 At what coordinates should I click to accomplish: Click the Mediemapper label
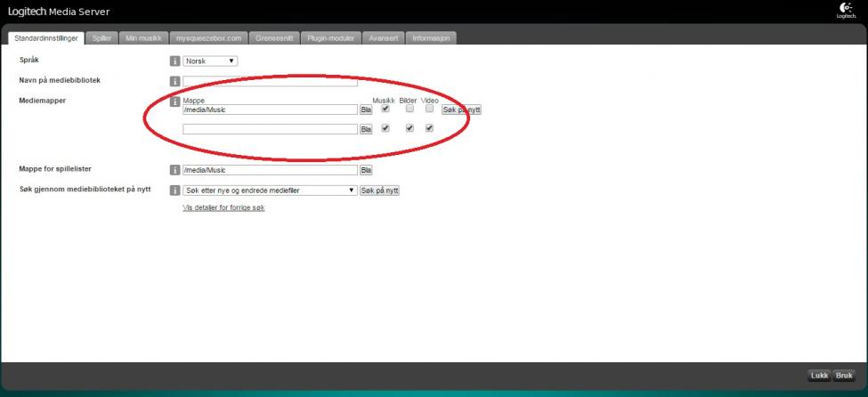point(42,101)
